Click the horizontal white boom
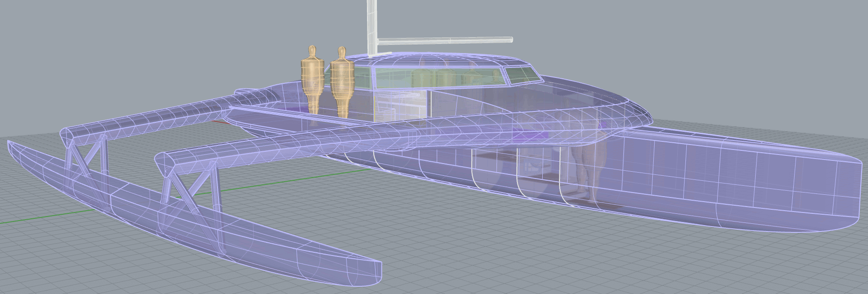Image resolution: width=868 pixels, height=294 pixels. pos(445,41)
